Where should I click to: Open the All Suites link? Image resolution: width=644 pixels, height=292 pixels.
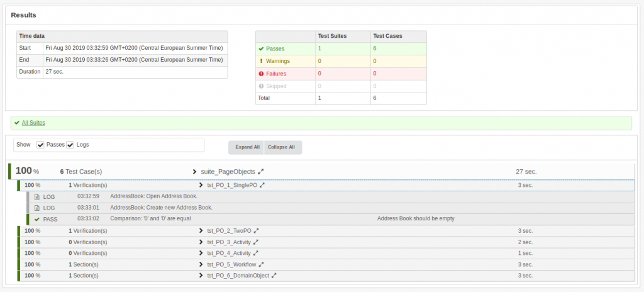33,123
